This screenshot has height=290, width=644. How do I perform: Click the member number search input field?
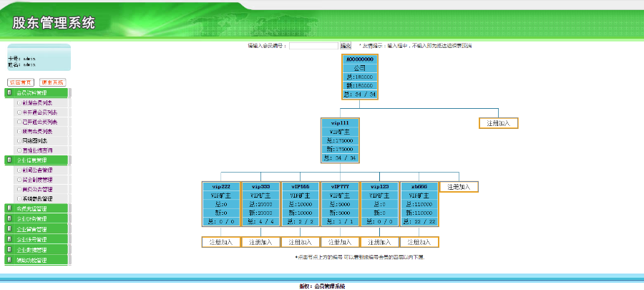click(314, 46)
